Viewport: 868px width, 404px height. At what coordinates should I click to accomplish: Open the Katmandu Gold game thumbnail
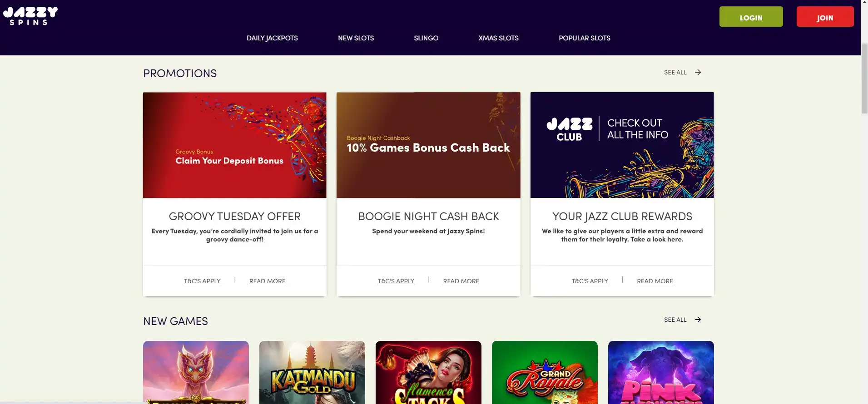point(312,372)
